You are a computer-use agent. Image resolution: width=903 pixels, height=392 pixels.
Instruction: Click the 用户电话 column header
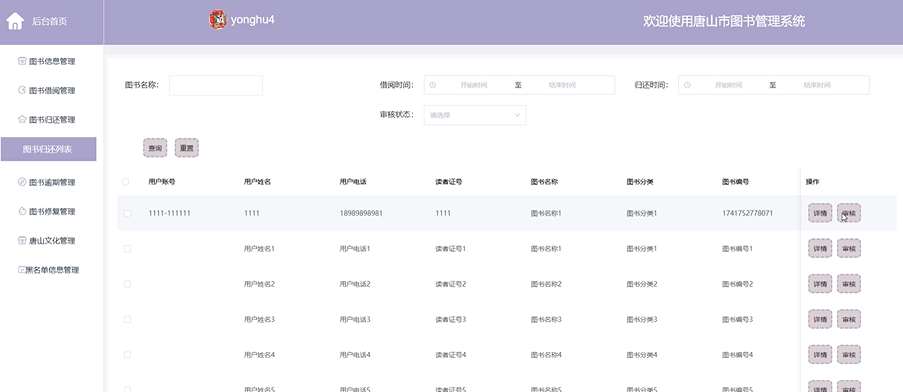[353, 182]
